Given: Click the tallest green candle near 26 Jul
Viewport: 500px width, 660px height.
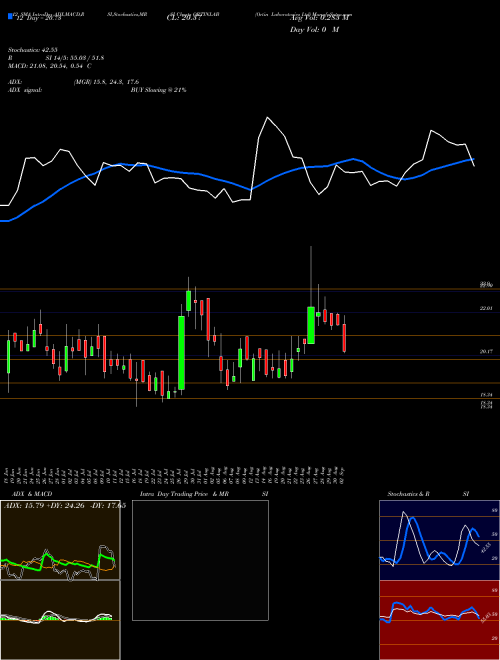Looking at the screenshot, I should (181, 353).
